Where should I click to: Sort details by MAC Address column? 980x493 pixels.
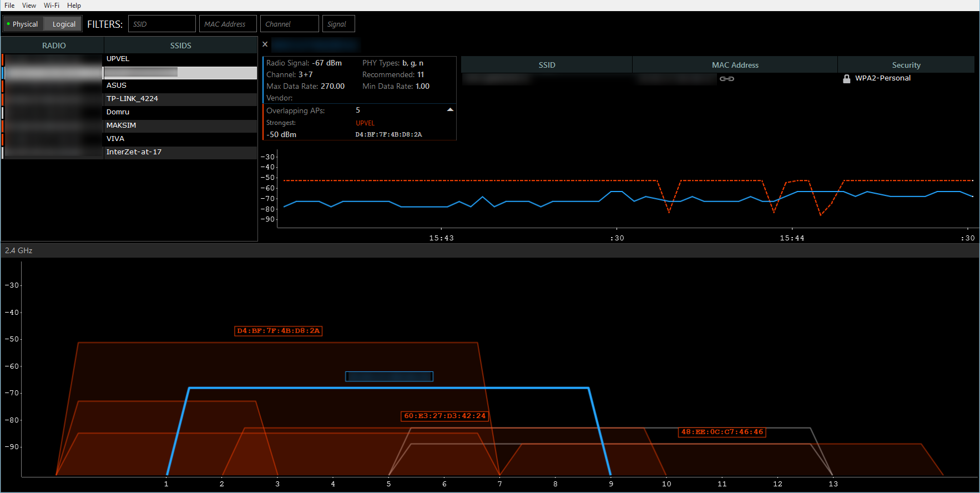[x=735, y=65]
